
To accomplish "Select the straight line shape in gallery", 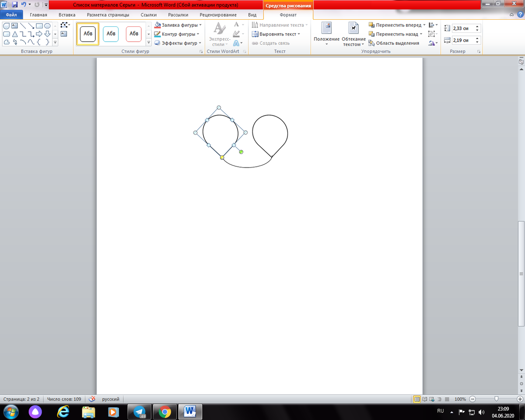I will coord(23,26).
